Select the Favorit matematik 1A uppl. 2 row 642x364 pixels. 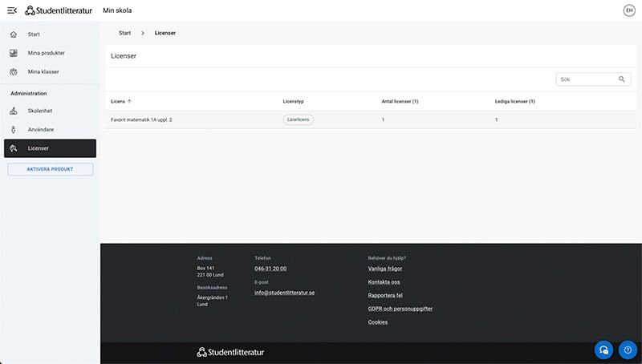[x=371, y=119]
